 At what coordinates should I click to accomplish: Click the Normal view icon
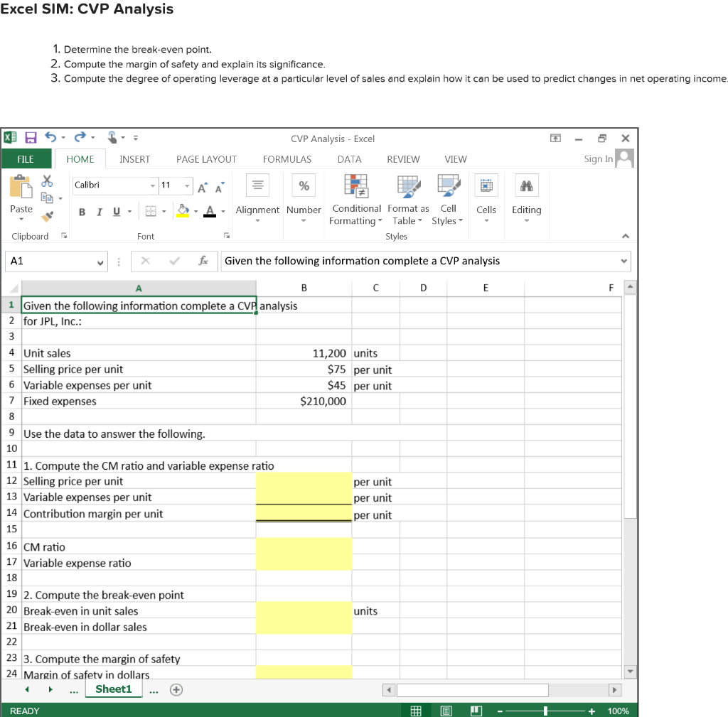[415, 711]
